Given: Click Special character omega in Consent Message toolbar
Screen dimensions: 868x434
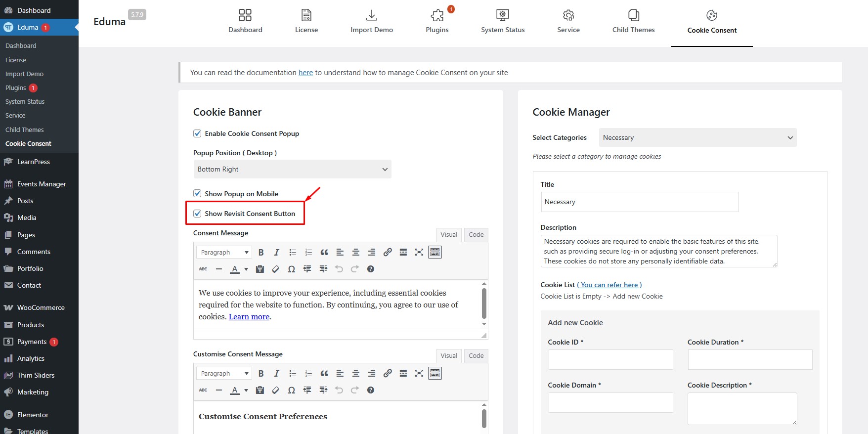Looking at the screenshot, I should (x=292, y=269).
